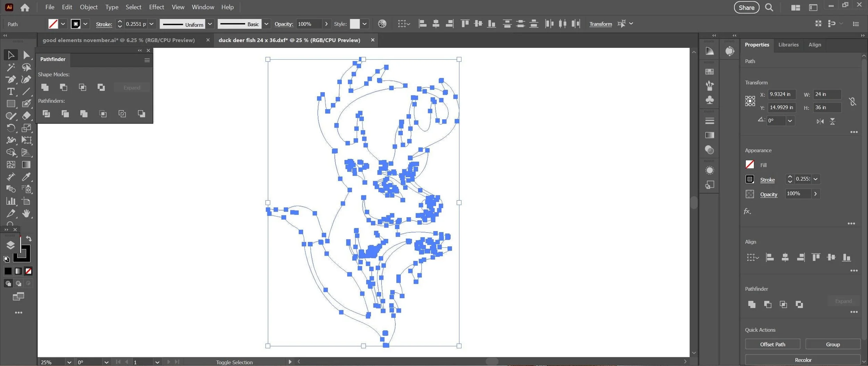Apply Gradient mode in toolbox

(x=18, y=271)
